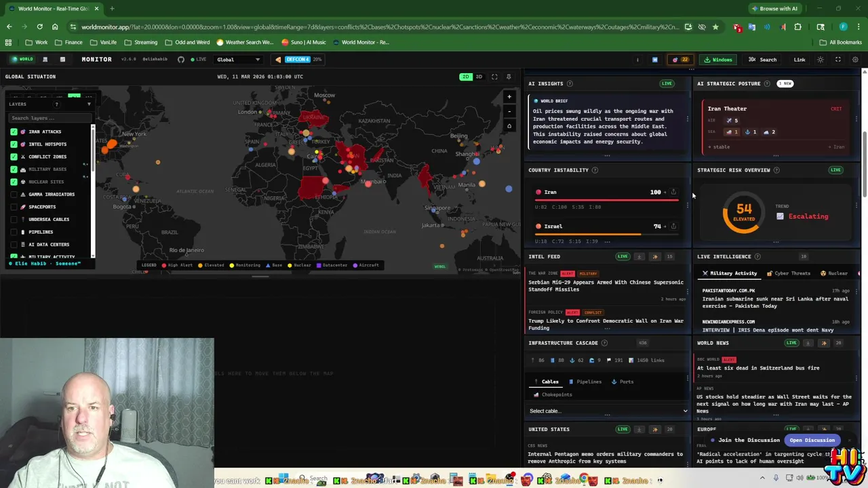Click Intel Feed download icon

[x=639, y=257]
